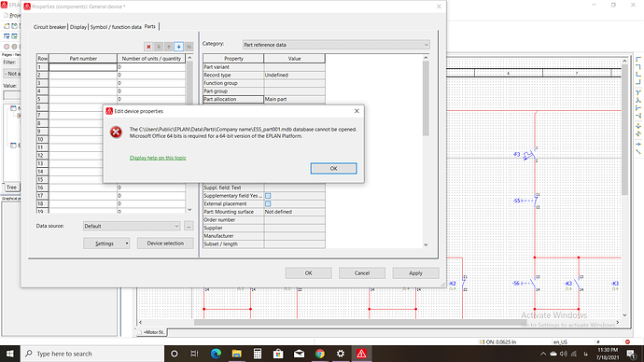Screen dimensions: 644x362
Task: Click Apply in the Properties dialog
Action: (x=415, y=273)
